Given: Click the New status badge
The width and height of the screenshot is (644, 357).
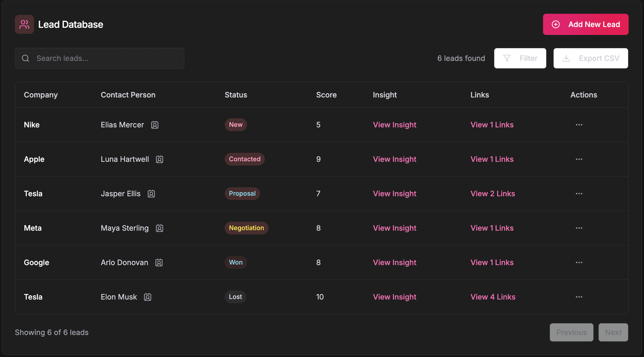Looking at the screenshot, I should click(x=236, y=125).
